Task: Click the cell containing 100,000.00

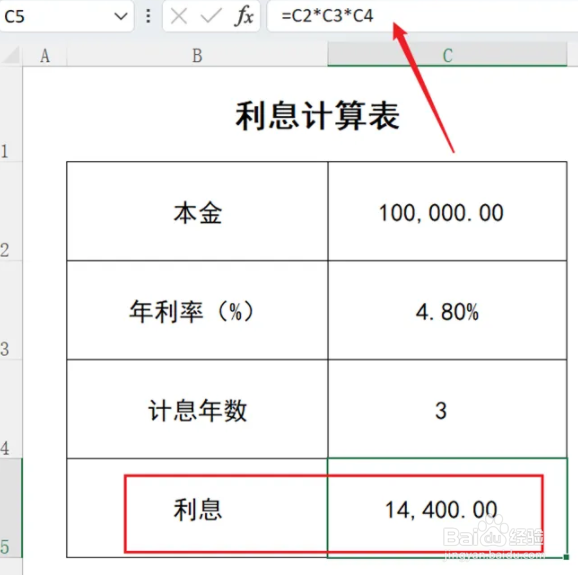Action: tap(447, 211)
